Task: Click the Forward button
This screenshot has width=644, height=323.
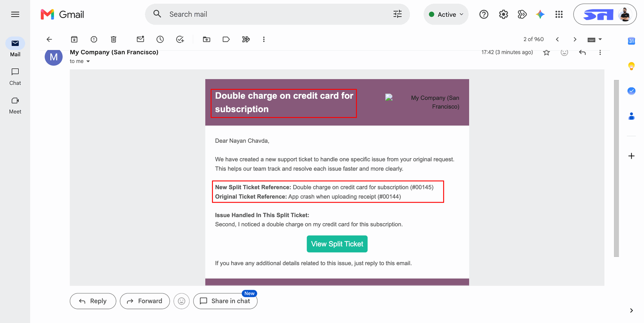Action: [145, 301]
